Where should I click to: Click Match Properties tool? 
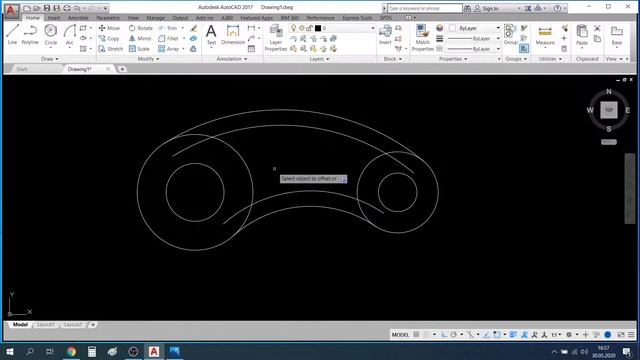coord(422,38)
